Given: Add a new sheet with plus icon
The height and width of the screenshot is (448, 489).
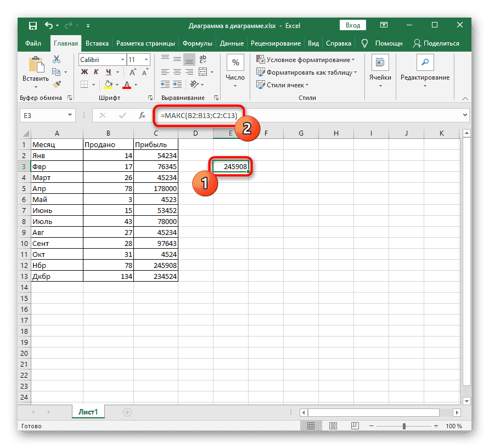Looking at the screenshot, I should tap(127, 412).
